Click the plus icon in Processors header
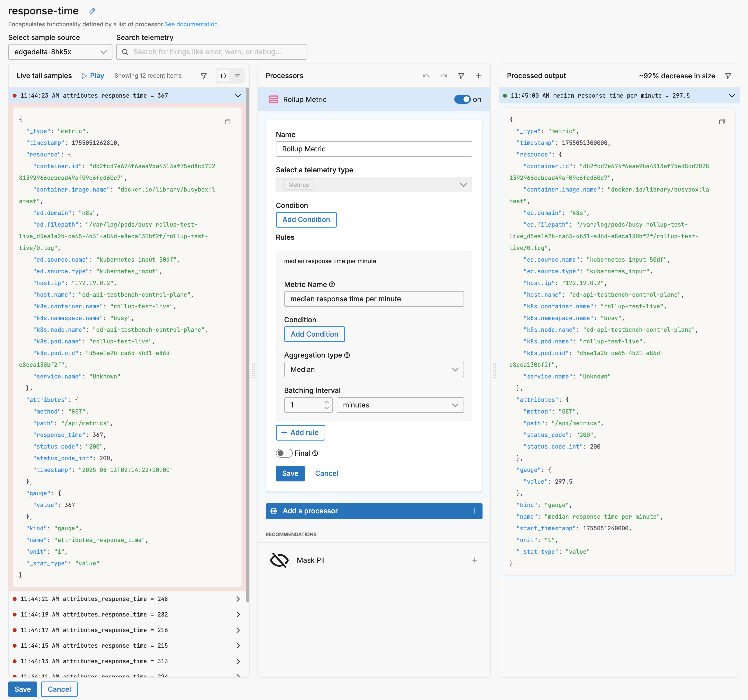Viewport: 748px width, 700px height. point(479,76)
